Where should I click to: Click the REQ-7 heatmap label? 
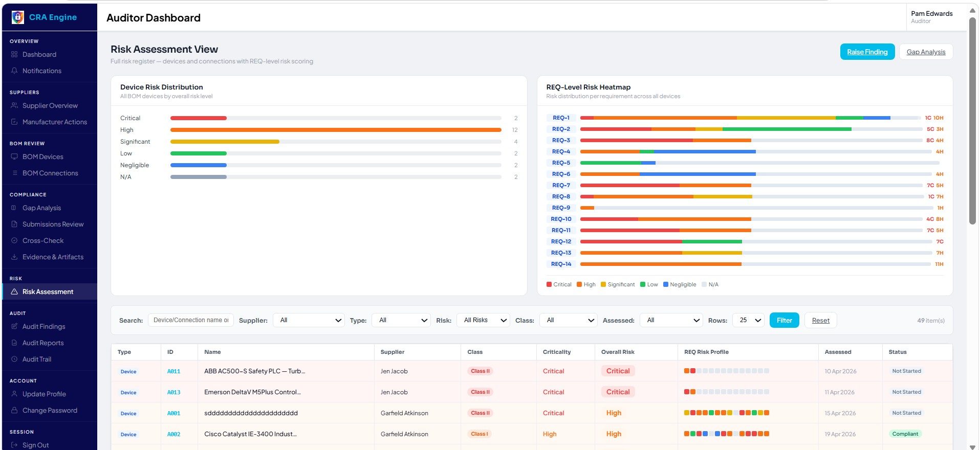click(x=561, y=186)
